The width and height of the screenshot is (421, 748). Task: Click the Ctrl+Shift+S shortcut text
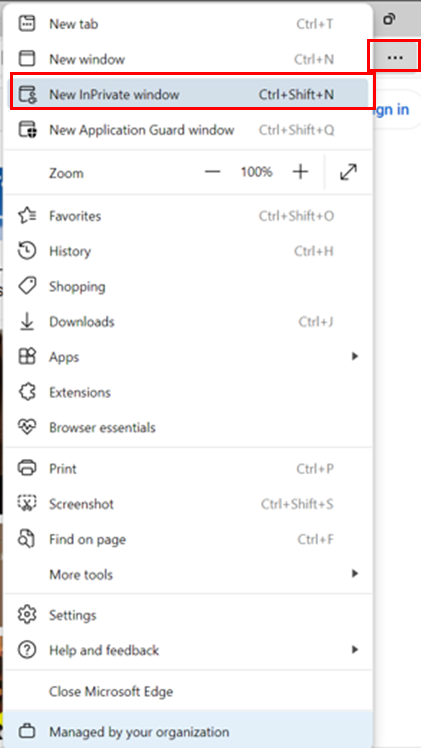click(x=297, y=504)
